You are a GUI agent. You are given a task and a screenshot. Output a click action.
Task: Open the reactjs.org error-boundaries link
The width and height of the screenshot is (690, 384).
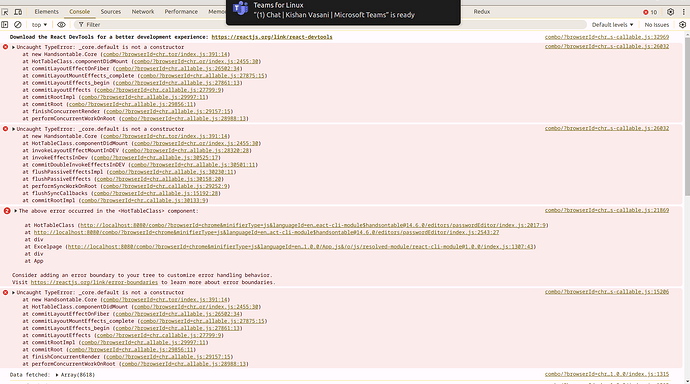94,282
